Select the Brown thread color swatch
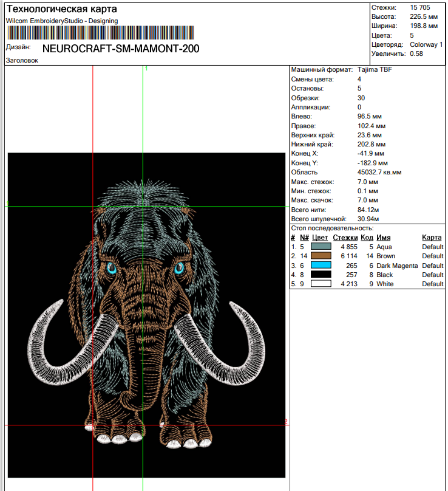This screenshot has height=491, width=448. click(x=321, y=256)
